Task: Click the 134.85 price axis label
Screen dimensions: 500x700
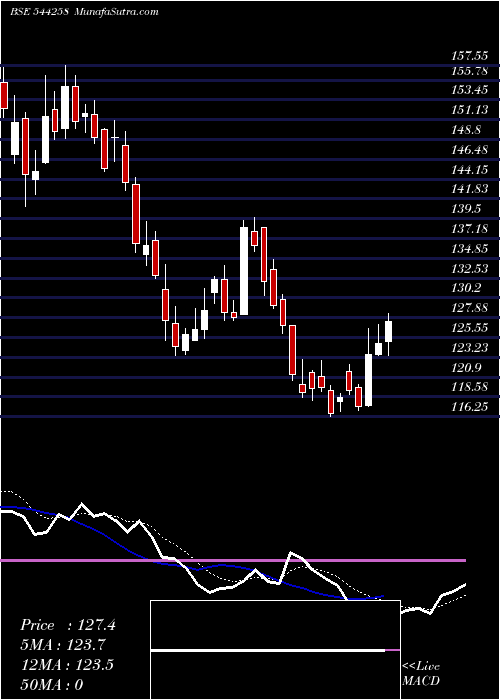Action: point(470,249)
